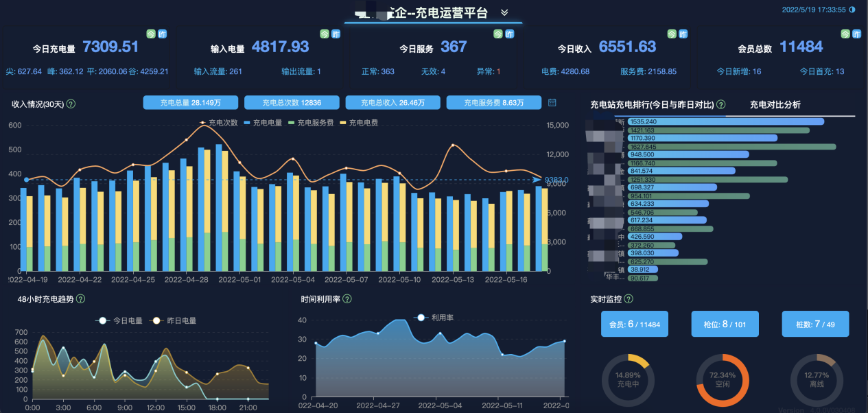Screen dimensions: 868x413
Task: Click help icon next to 48小时充电趋势
Action: tap(80, 299)
